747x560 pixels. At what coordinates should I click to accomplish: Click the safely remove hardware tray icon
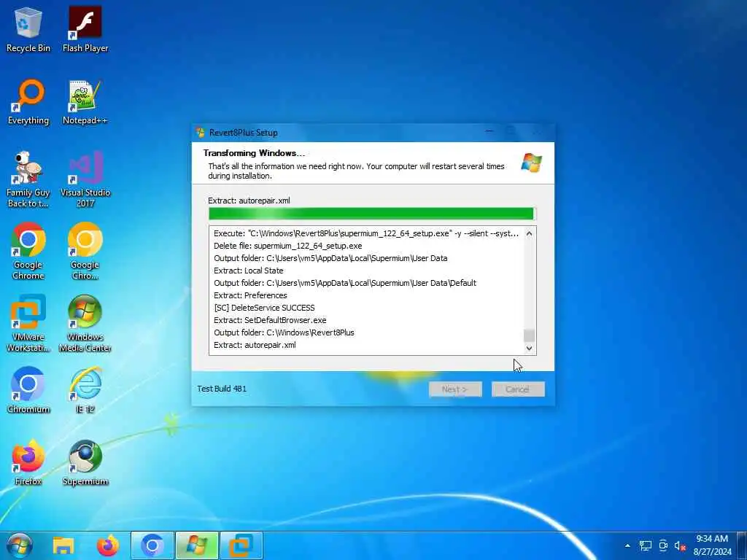[x=663, y=545]
